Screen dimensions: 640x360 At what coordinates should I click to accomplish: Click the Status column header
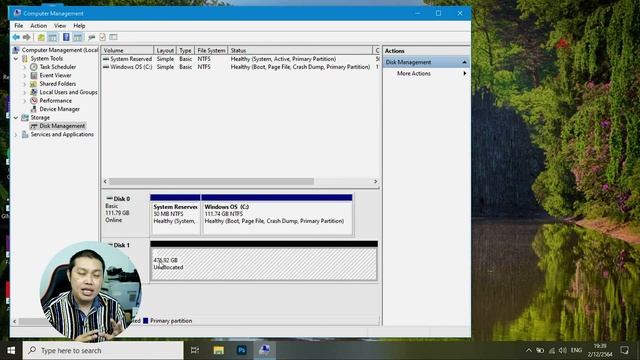tap(300, 51)
